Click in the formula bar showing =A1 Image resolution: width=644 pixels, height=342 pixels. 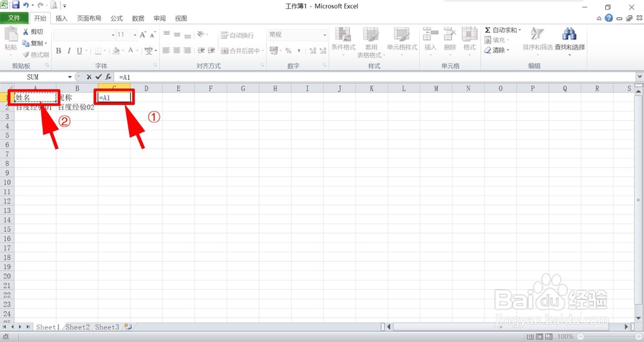tap(375, 77)
